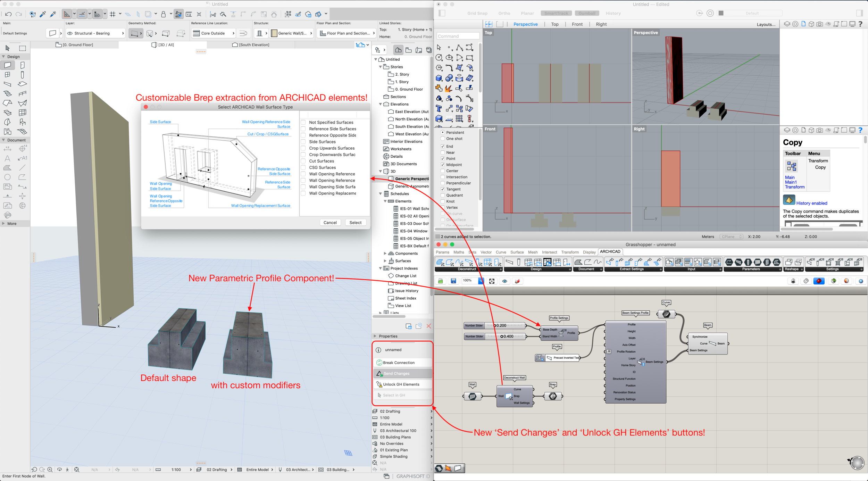Click the 0.200 Number Slider in Grasshopper
Screen dimensions: 868x481
(495, 325)
